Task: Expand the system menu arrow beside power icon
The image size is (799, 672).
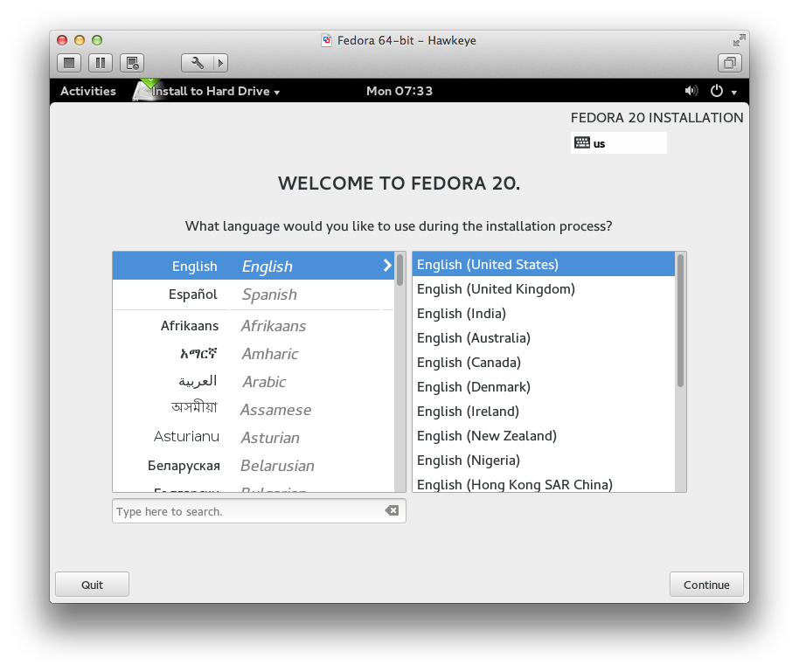Action: click(733, 93)
